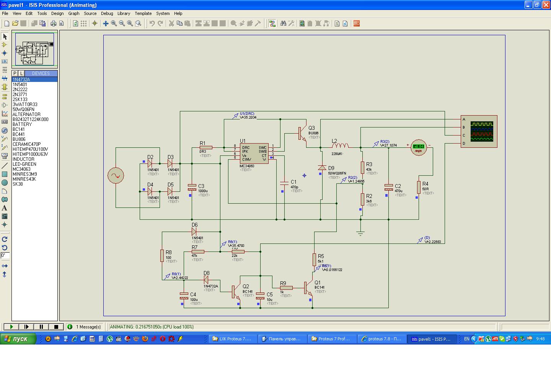This screenshot has width=551, height=392.
Task: Open the ARES netlist transfer icon
Action: pos(357,23)
